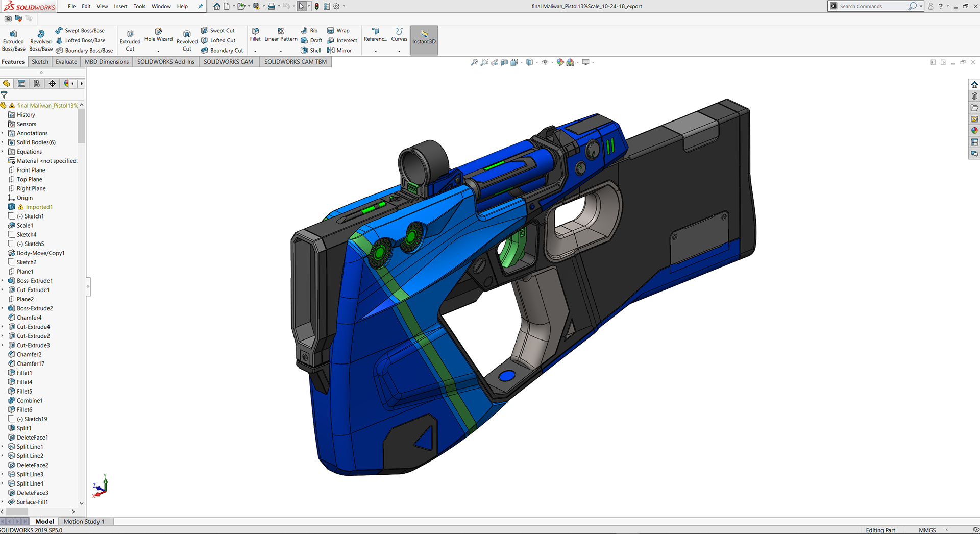
Task: Select the Wrap feature tool
Action: point(338,31)
